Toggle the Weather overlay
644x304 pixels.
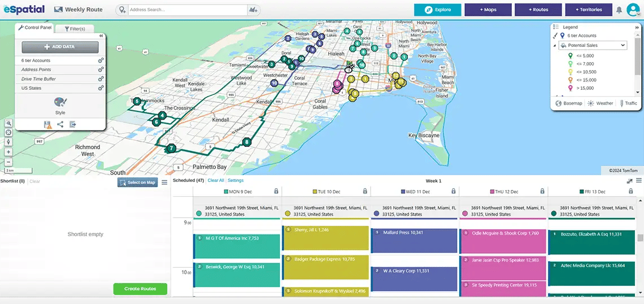[x=601, y=103]
